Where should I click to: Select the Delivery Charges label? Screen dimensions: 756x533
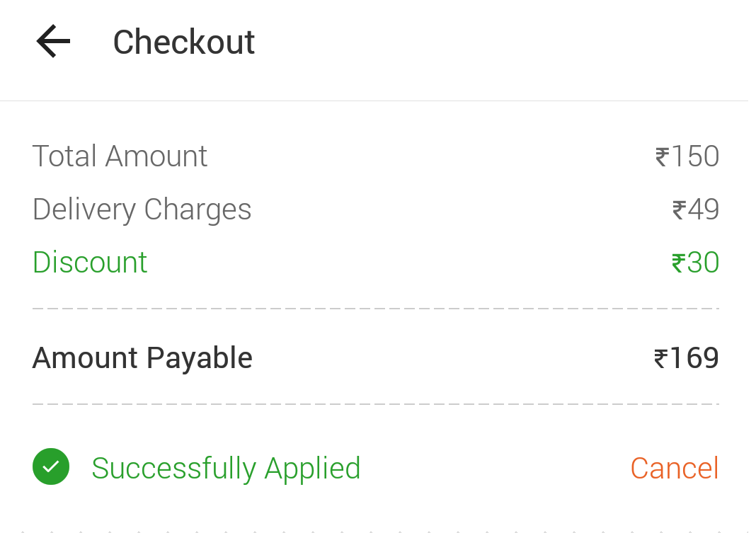point(142,210)
